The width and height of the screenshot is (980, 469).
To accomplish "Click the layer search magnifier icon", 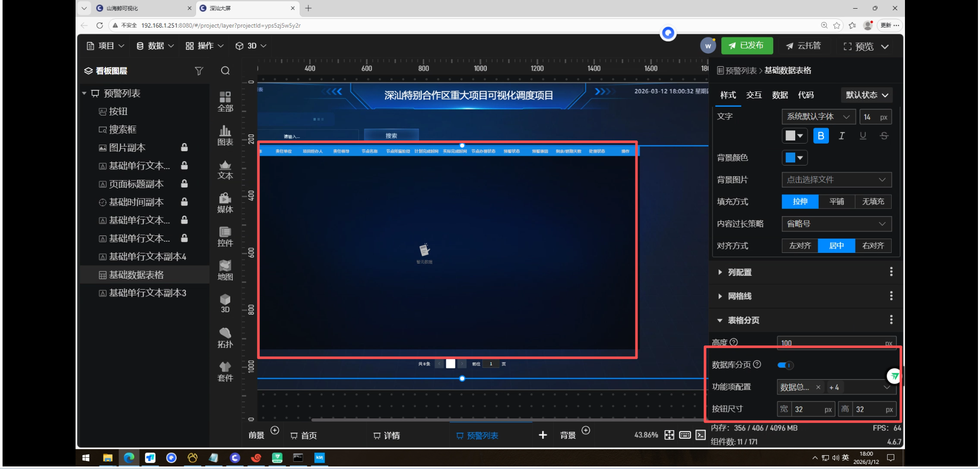I will click(225, 71).
